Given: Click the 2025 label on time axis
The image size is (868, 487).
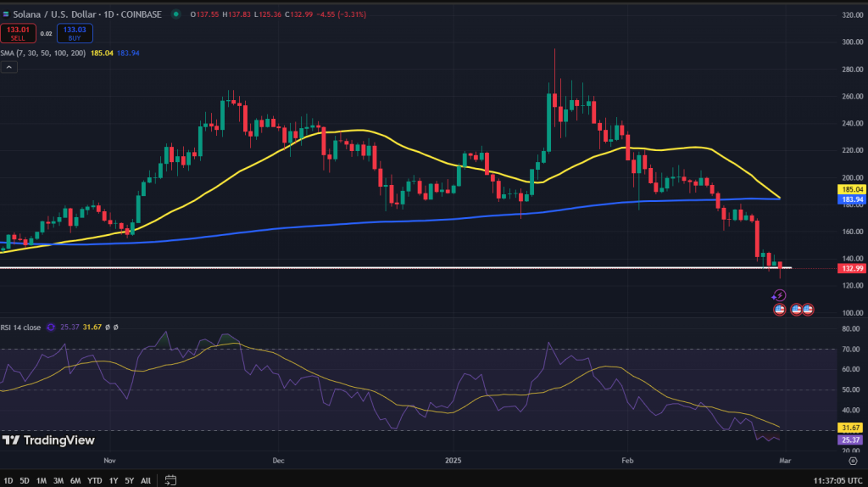Looking at the screenshot, I should coord(453,461).
